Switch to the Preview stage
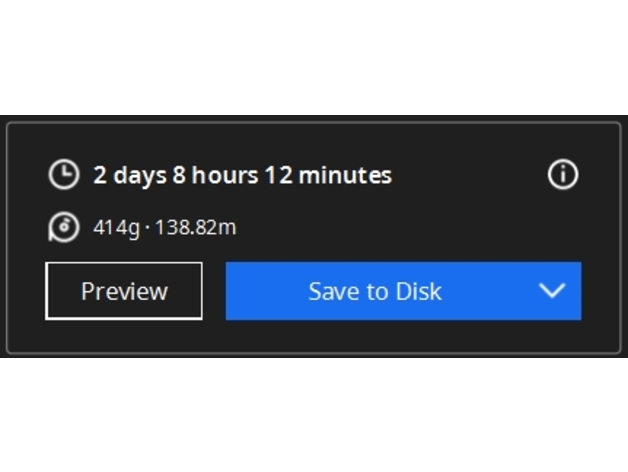Screen dimensions: 628x472 click(124, 291)
